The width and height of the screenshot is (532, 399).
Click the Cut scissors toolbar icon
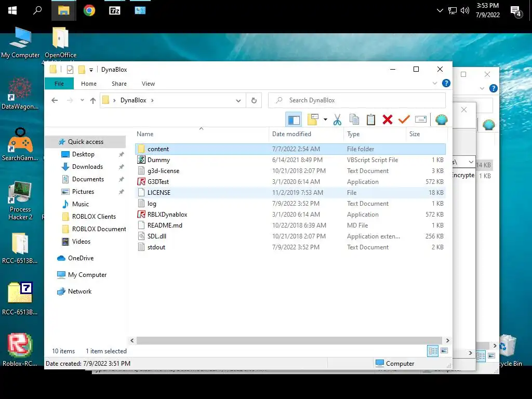click(x=337, y=119)
